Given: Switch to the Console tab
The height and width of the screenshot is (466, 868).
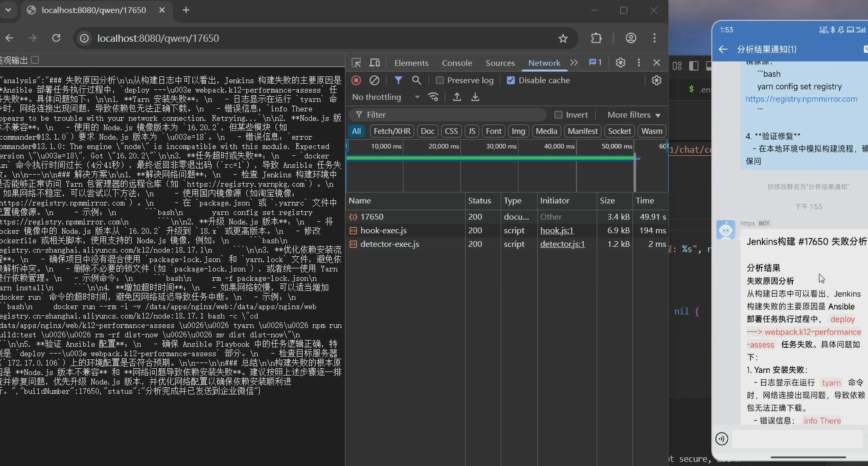Looking at the screenshot, I should [457, 63].
